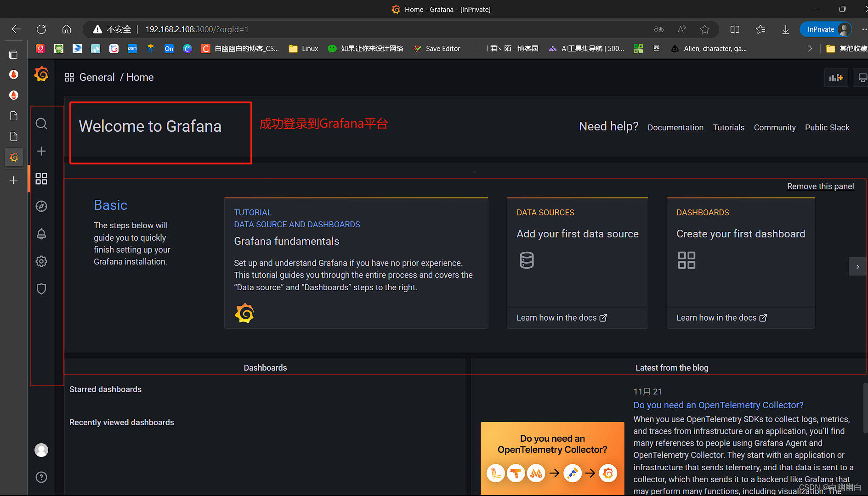The width and height of the screenshot is (868, 496).
Task: Open the AI tools navigation bookmark
Action: click(586, 49)
